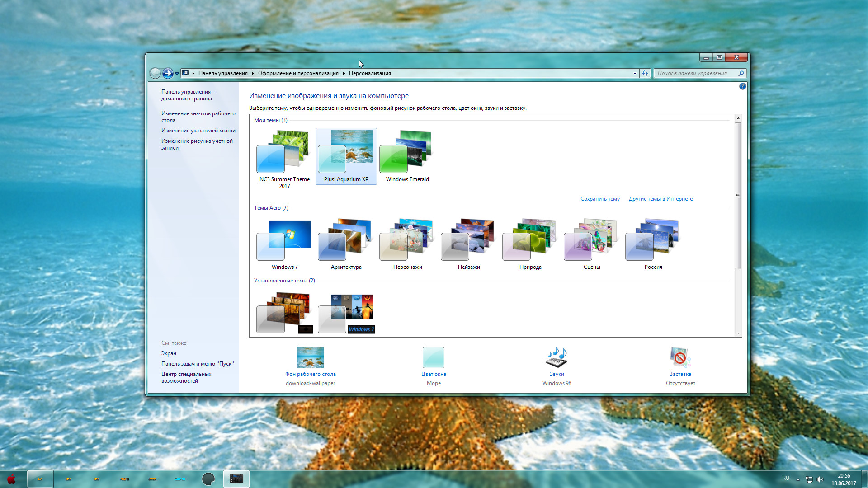868x488 pixels.
Task: Open "Изменение указателей мыши" in the sidebar
Action: point(198,130)
